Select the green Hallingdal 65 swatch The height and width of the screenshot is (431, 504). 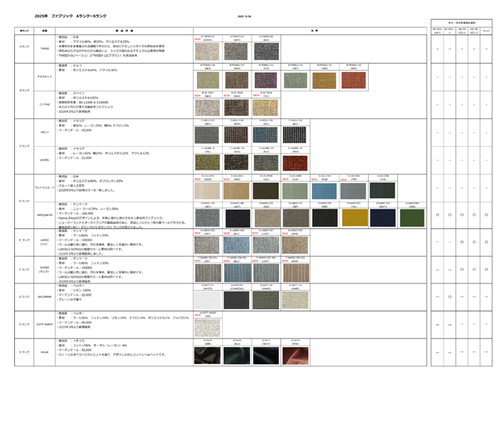(412, 217)
